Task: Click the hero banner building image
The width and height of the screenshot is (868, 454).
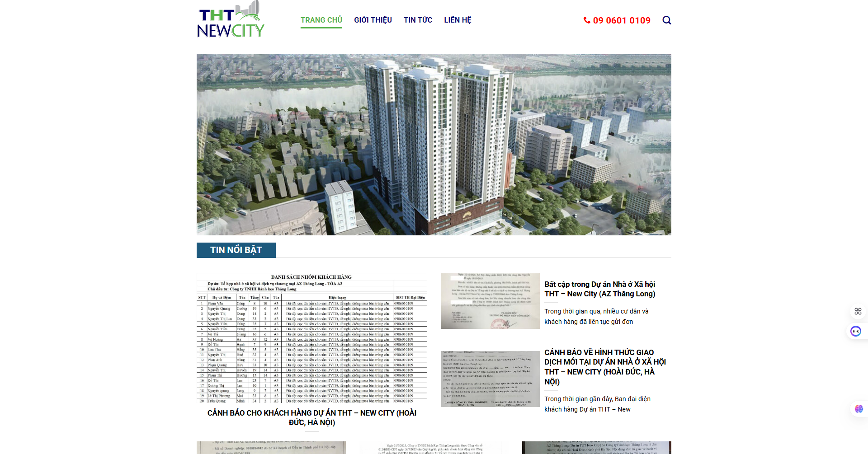Action: pyautogui.click(x=434, y=145)
